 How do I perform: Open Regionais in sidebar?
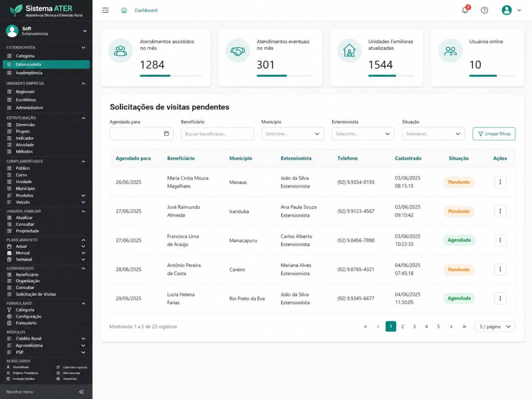(25, 92)
